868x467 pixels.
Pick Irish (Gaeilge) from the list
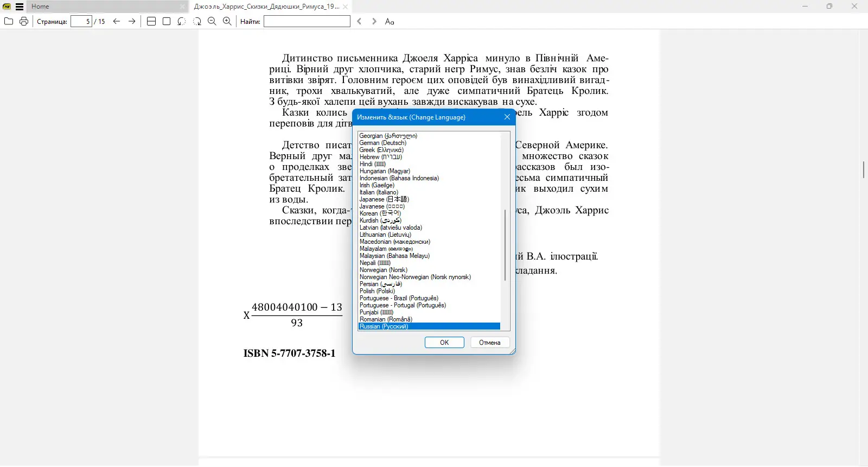click(429, 185)
